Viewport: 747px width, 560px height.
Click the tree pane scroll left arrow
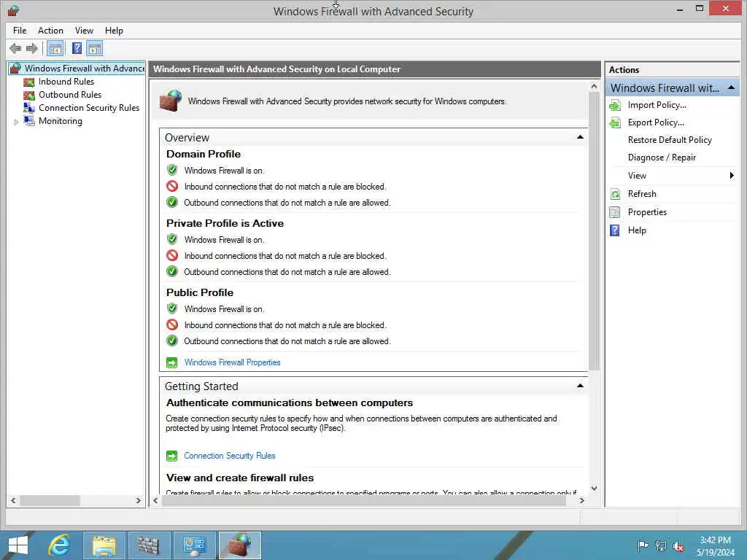pos(13,500)
